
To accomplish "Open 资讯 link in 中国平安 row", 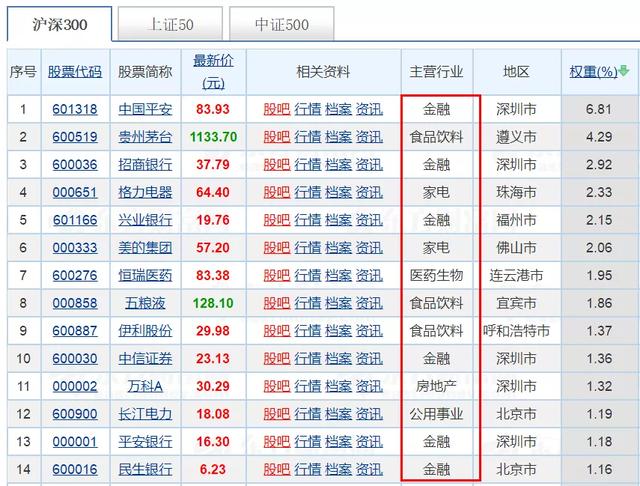I will pyautogui.click(x=369, y=109).
